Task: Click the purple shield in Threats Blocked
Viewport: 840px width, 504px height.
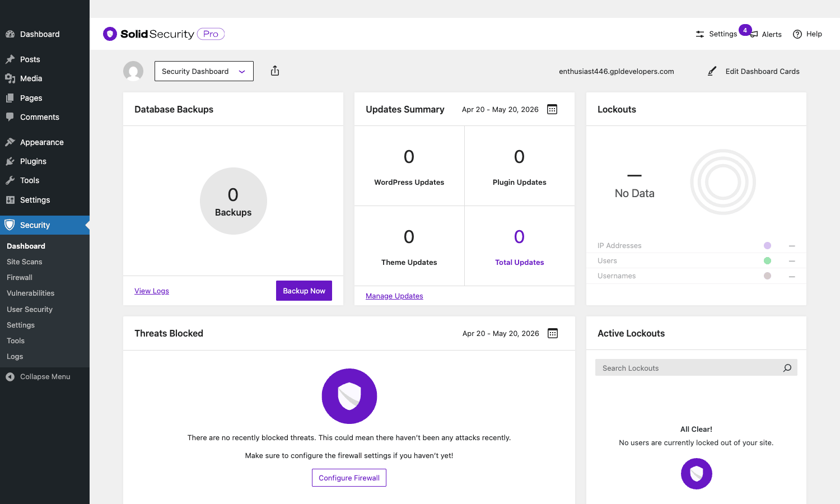Action: (349, 396)
